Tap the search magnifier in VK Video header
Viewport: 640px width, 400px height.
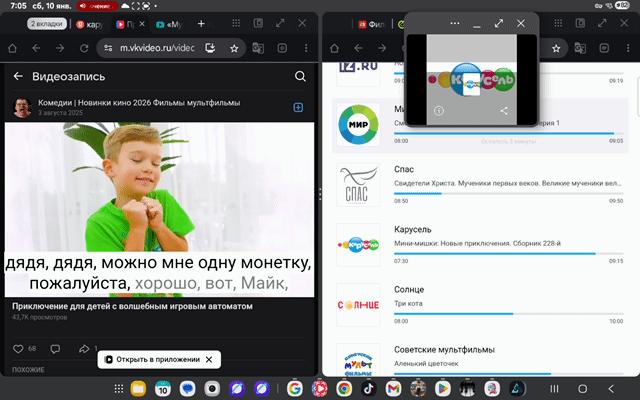(300, 76)
